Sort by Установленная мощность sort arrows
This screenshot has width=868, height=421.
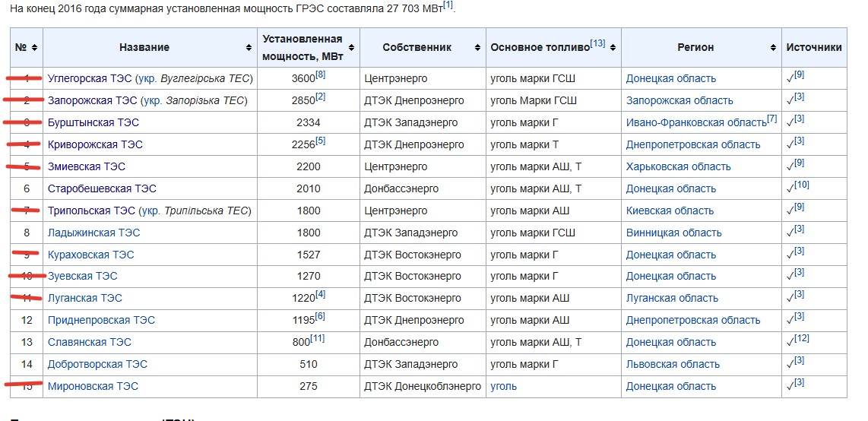(x=350, y=48)
